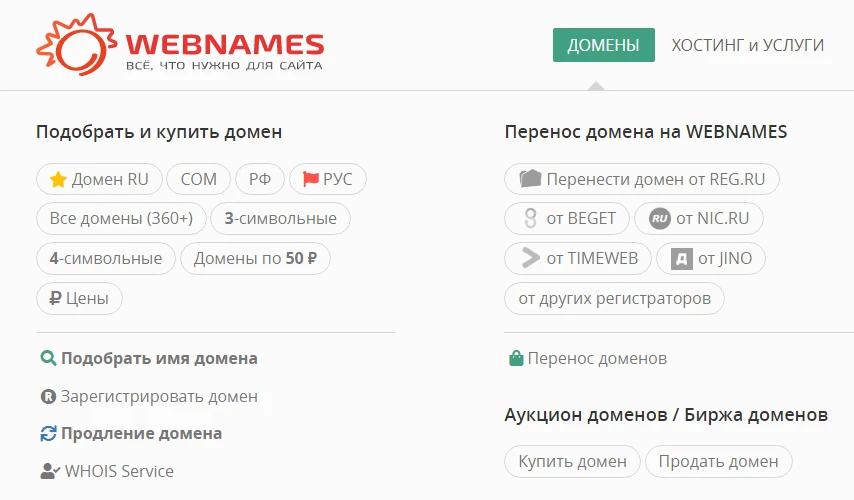The image size is (854, 500).
Task: Click от других регистраторов pill
Action: coord(614,298)
